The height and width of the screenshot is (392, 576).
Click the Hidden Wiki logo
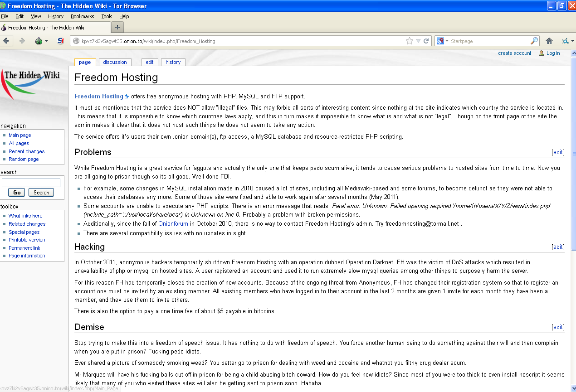click(x=30, y=84)
